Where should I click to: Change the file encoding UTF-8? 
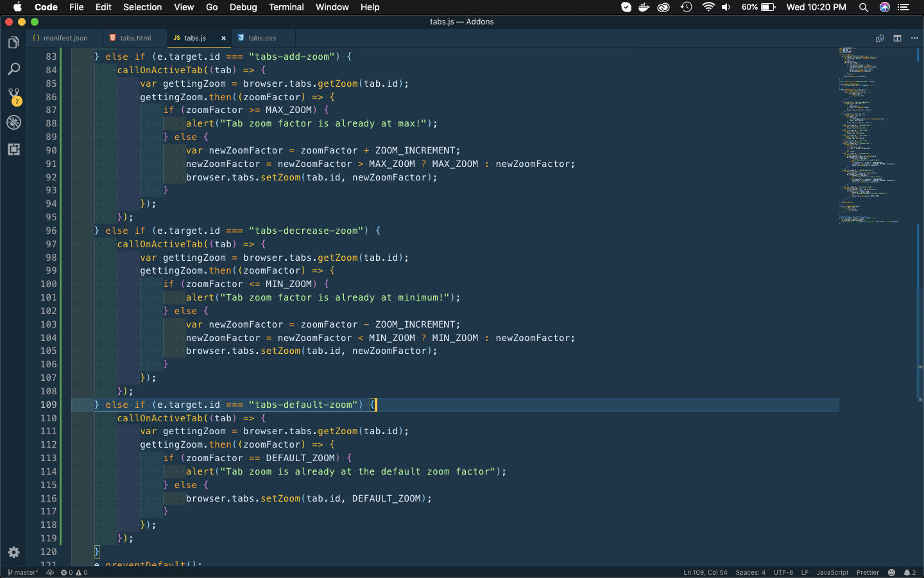pyautogui.click(x=783, y=572)
